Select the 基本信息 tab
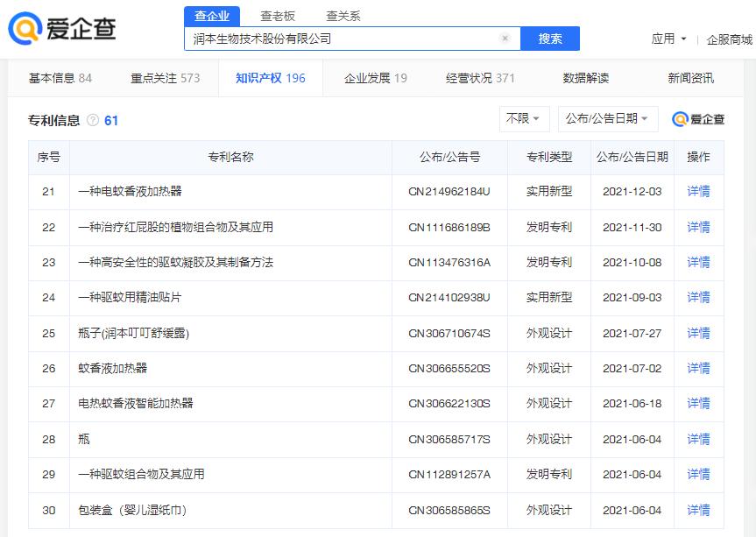756x537 pixels. [x=60, y=78]
